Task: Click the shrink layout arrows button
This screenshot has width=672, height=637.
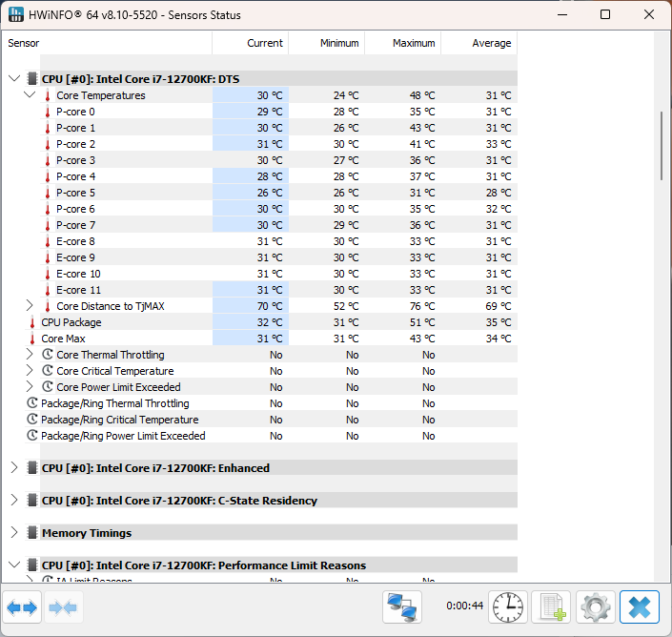Action: [x=63, y=607]
